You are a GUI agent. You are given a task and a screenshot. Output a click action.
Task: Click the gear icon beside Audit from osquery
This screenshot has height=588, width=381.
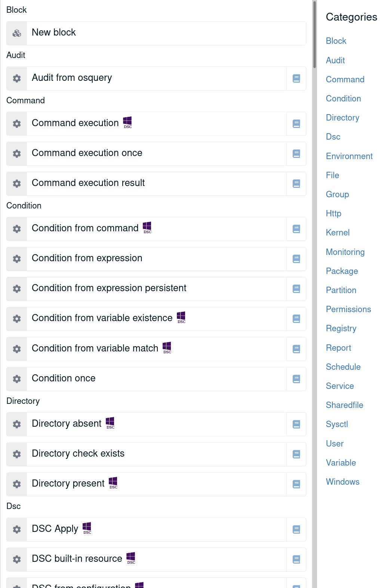[16, 78]
